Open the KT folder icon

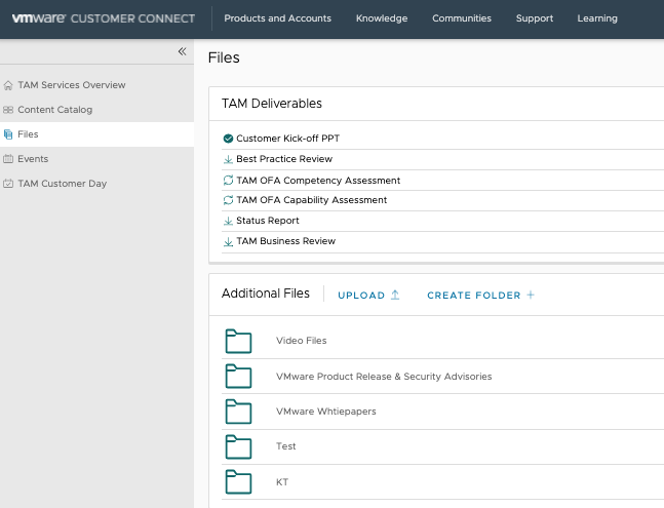(x=238, y=482)
